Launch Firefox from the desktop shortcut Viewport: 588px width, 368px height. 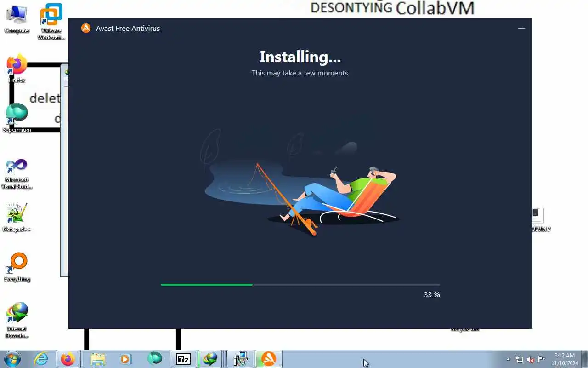[x=17, y=68]
